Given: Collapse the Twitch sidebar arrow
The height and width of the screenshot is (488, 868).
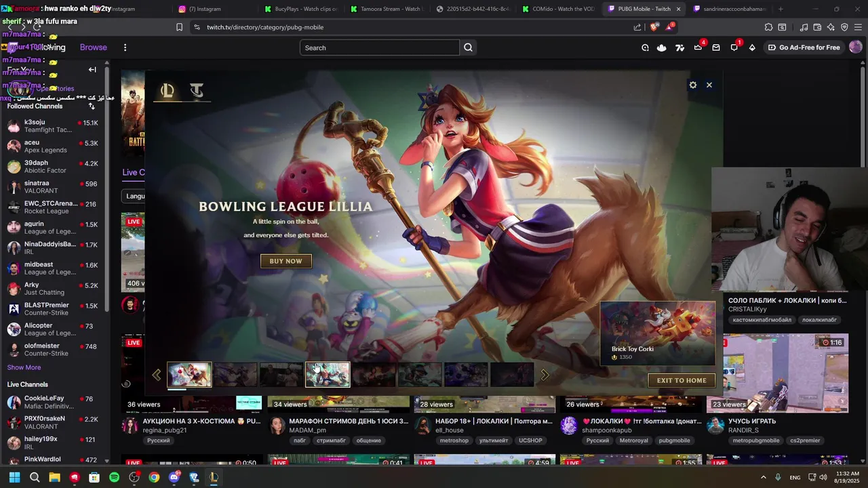Looking at the screenshot, I should coord(92,69).
